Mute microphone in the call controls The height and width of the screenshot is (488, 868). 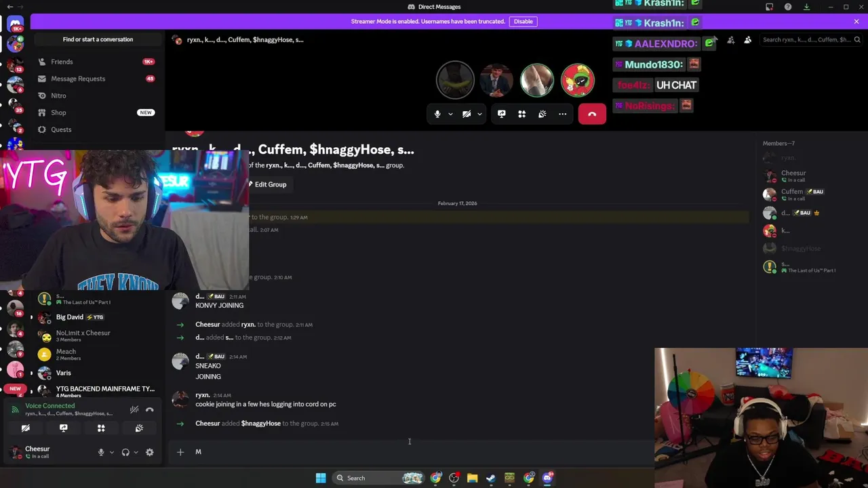pos(437,114)
